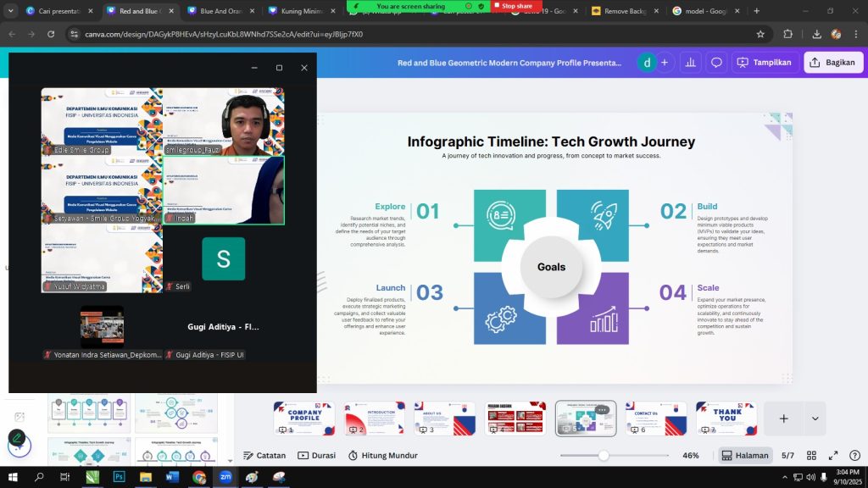The image size is (868, 488).
Task: Open Chrome extensions puzzle icon
Action: pos(788,34)
